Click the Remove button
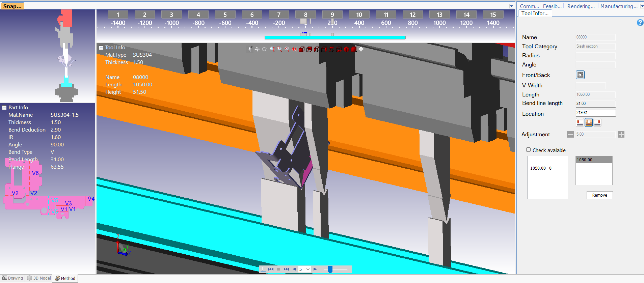This screenshot has height=283, width=644. (599, 195)
